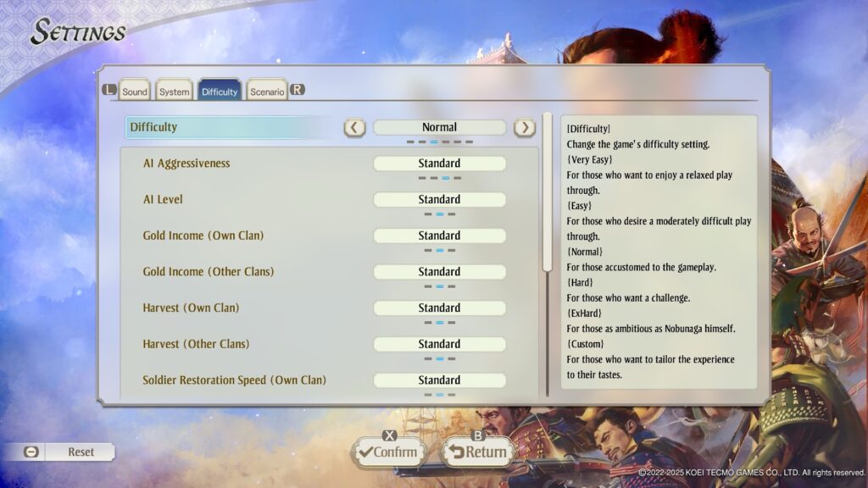The width and height of the screenshot is (868, 488).
Task: Open the System tab
Action: pos(174,91)
